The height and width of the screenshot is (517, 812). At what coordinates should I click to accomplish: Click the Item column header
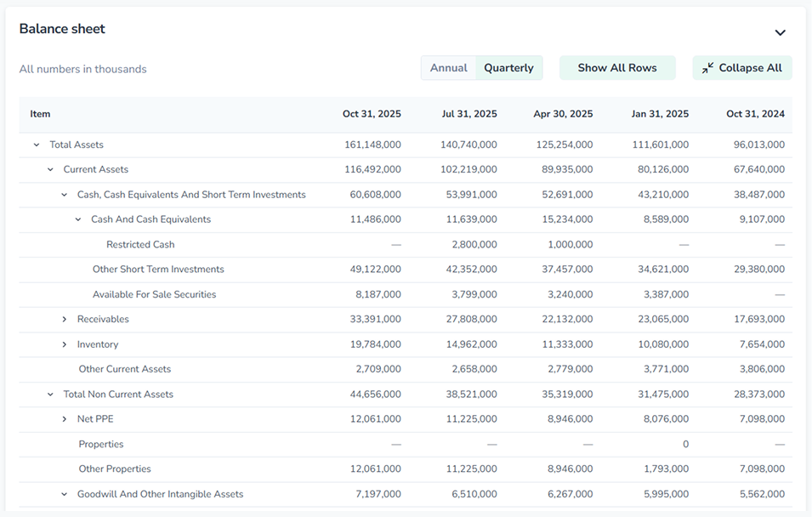(40, 114)
